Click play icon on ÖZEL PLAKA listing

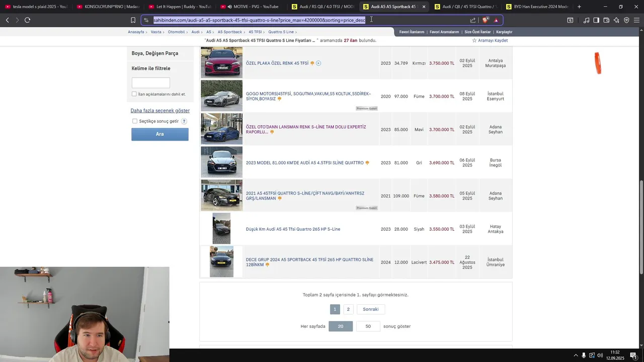tap(318, 63)
